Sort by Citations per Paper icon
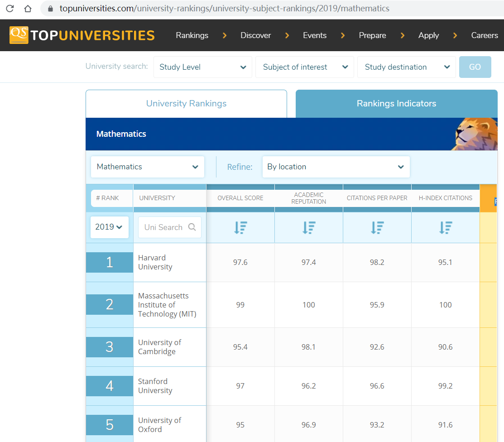The width and height of the screenshot is (504, 442). pos(377,227)
